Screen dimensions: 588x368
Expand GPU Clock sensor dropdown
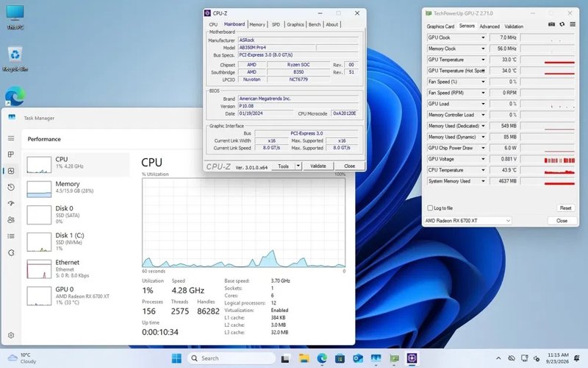click(x=483, y=38)
